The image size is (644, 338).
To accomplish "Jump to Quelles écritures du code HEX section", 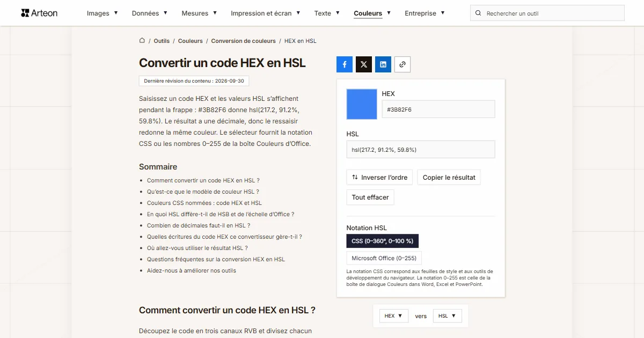I will pos(224,237).
